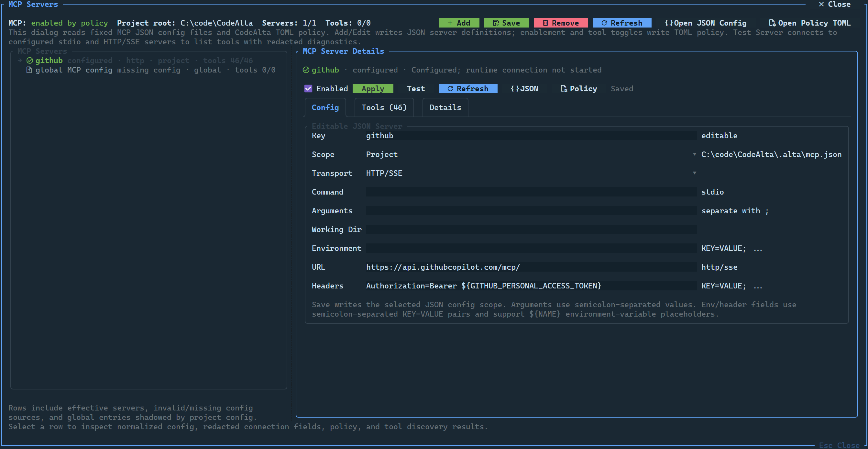
Task: Click the 'http/sse' hint beside URL
Action: pos(719,267)
